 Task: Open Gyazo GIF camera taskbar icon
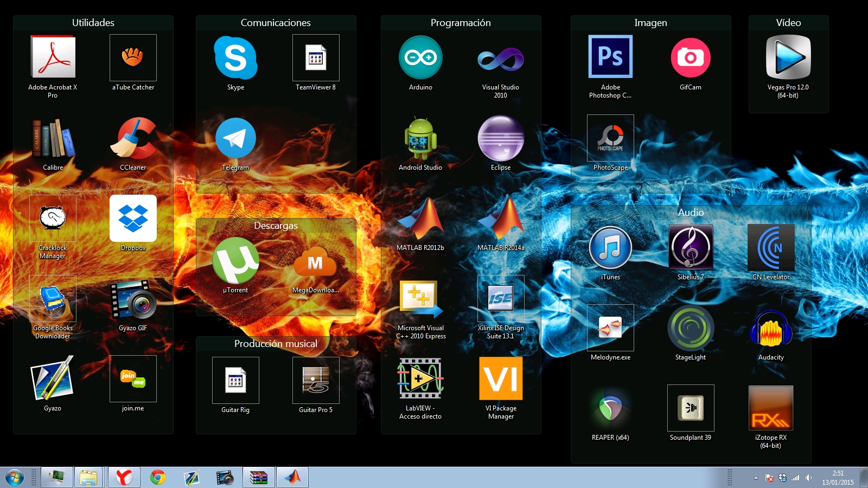pyautogui.click(x=225, y=477)
